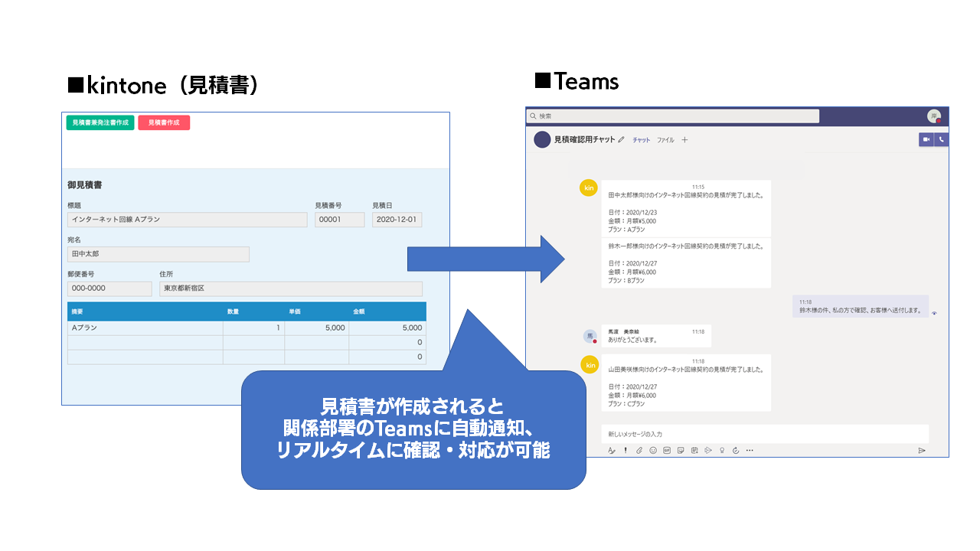
Task: Click Aプラン cell in estimate table
Action: 145,328
